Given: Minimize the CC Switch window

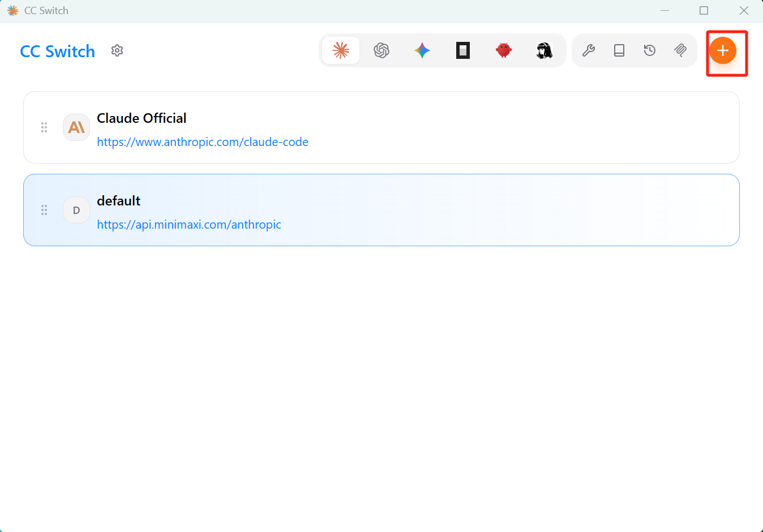Looking at the screenshot, I should 665,11.
